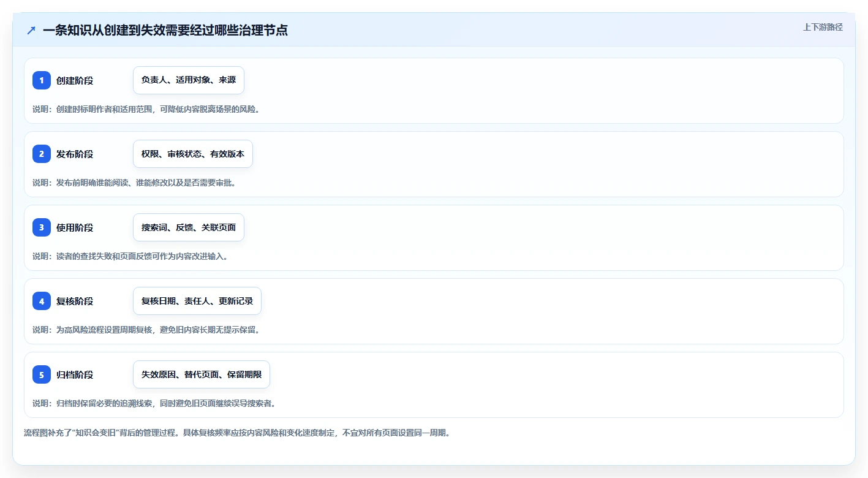Select the 发布阶段 stage label
Image resolution: width=868 pixels, height=478 pixels.
75,154
